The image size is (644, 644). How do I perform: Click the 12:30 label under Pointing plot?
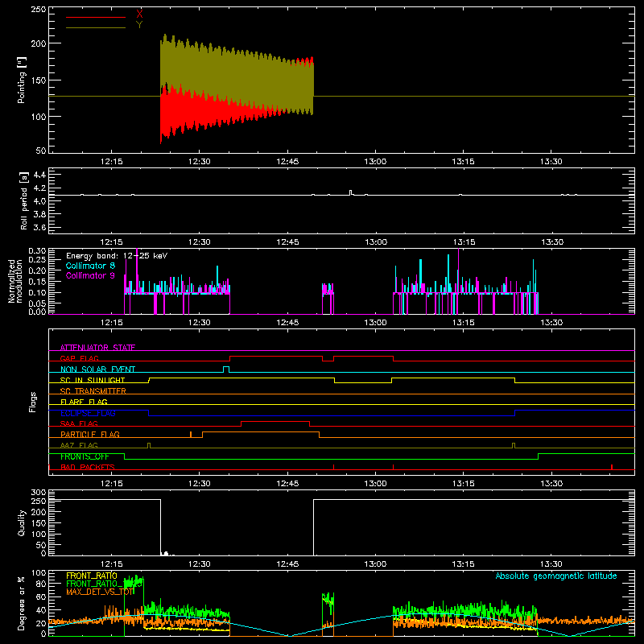pyautogui.click(x=199, y=162)
